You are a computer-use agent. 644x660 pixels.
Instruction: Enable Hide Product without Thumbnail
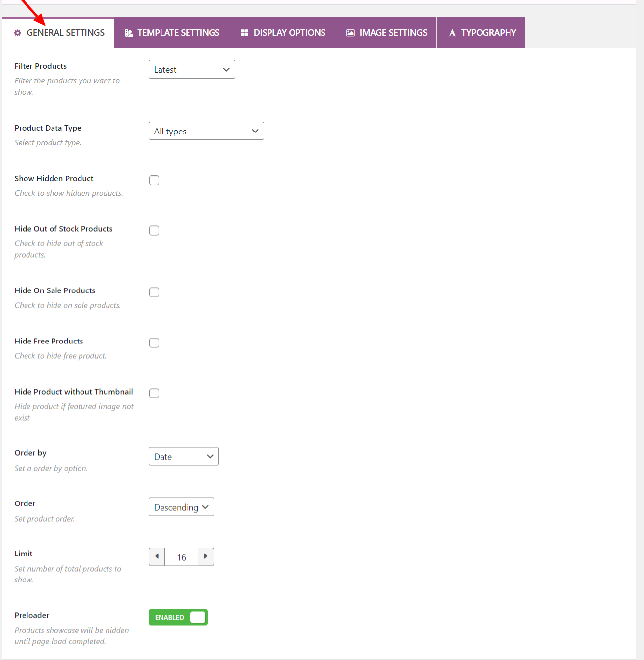154,393
